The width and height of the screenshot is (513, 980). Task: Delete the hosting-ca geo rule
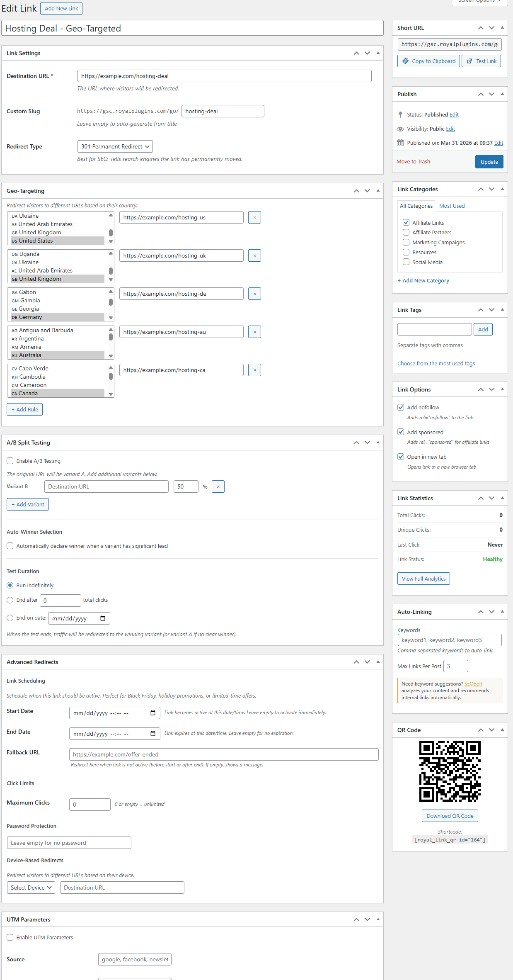tap(254, 370)
